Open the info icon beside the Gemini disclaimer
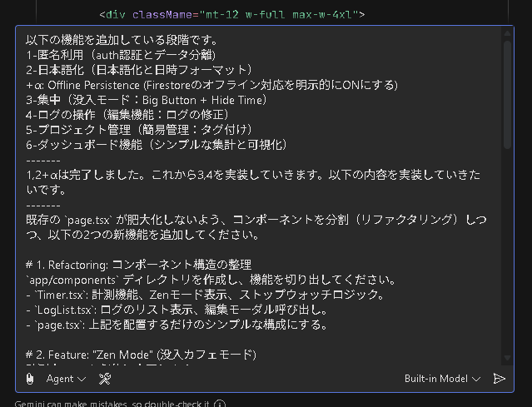 pyautogui.click(x=220, y=404)
